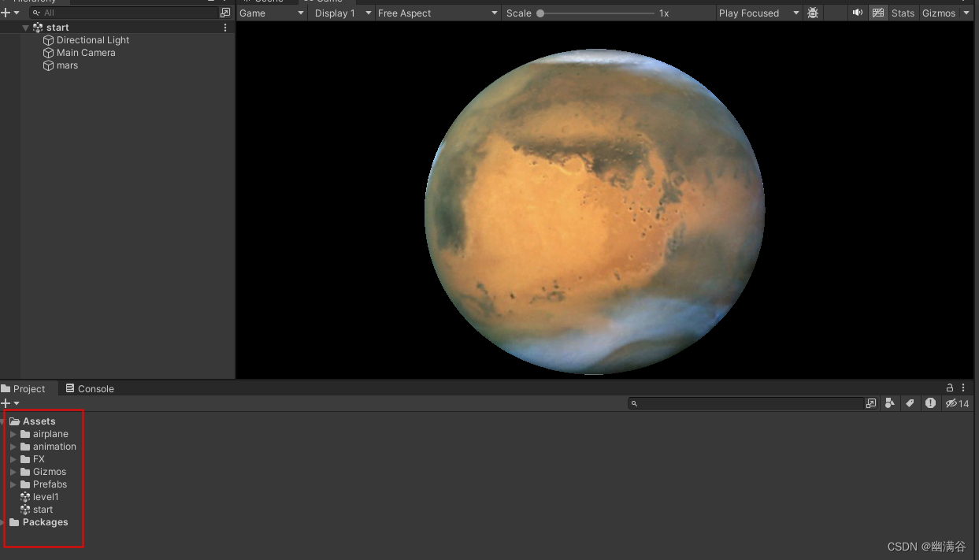Image resolution: width=979 pixels, height=560 pixels.
Task: Open the Free Aspect resolution dropdown
Action: (x=438, y=13)
